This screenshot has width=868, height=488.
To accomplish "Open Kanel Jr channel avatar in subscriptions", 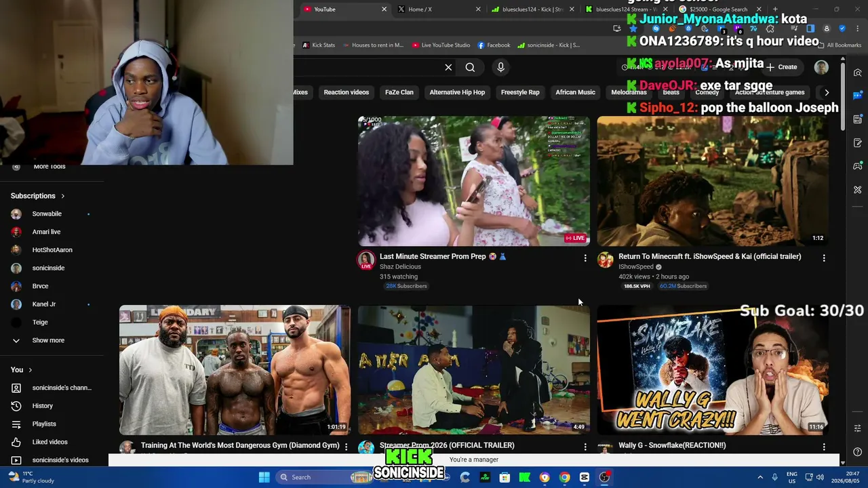I will point(16,304).
